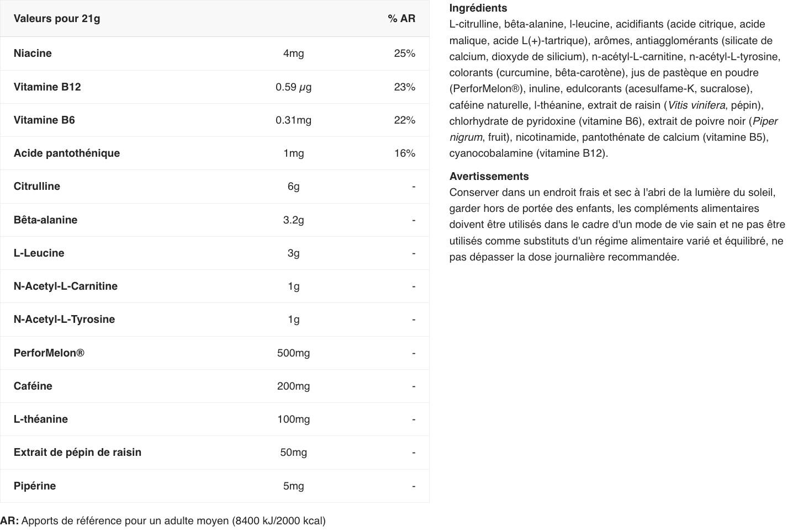Click the "Ingrédients" heading
Viewport: 793px width, 532px height.
[478, 8]
